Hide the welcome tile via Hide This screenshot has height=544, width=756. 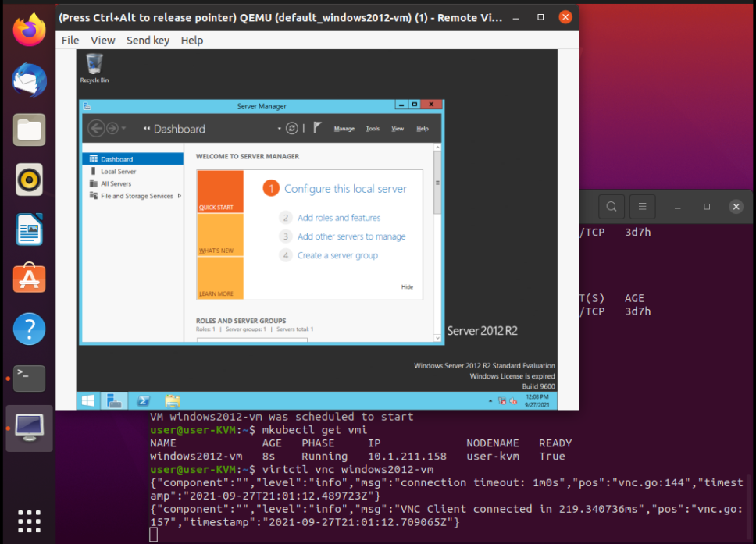pos(407,286)
